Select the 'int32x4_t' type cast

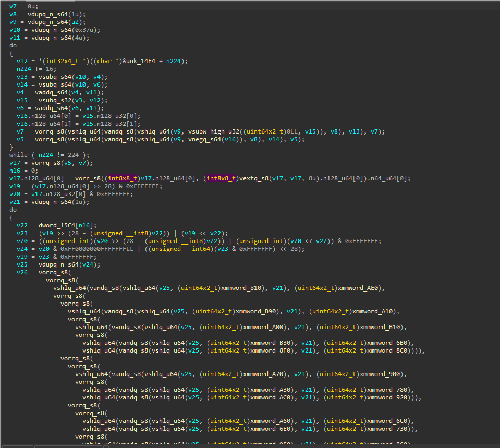62,61
